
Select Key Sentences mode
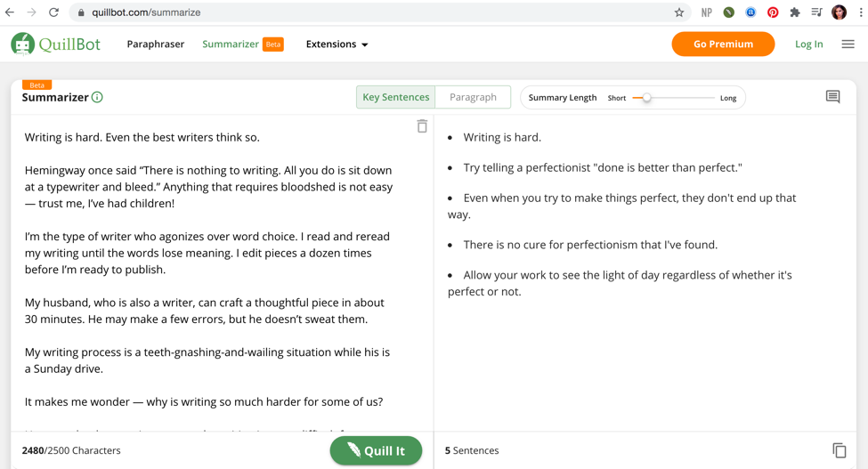(395, 97)
